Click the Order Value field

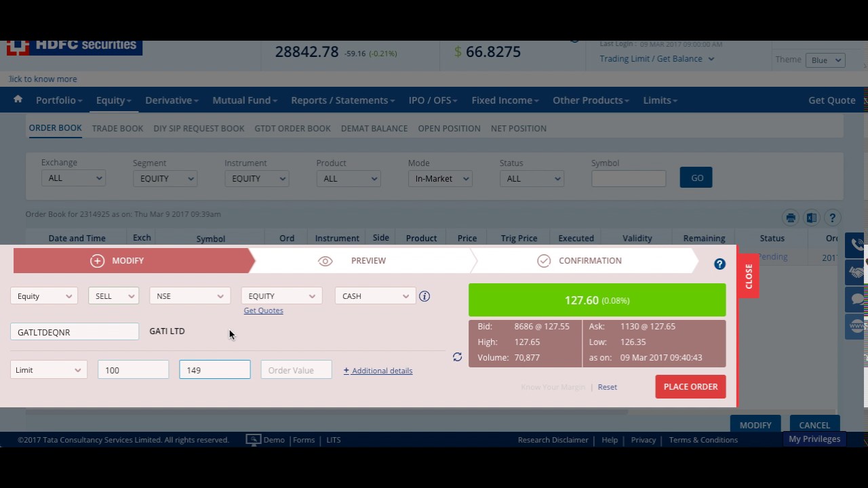tap(296, 369)
